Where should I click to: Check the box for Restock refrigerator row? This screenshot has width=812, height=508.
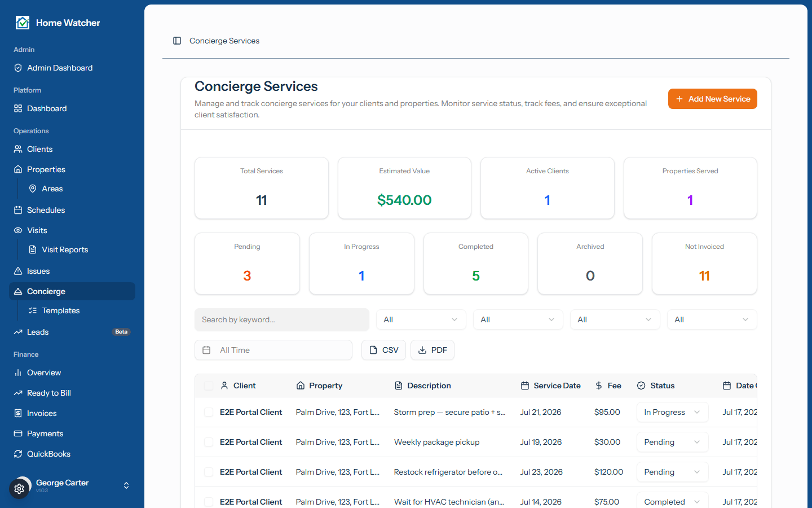(x=209, y=472)
